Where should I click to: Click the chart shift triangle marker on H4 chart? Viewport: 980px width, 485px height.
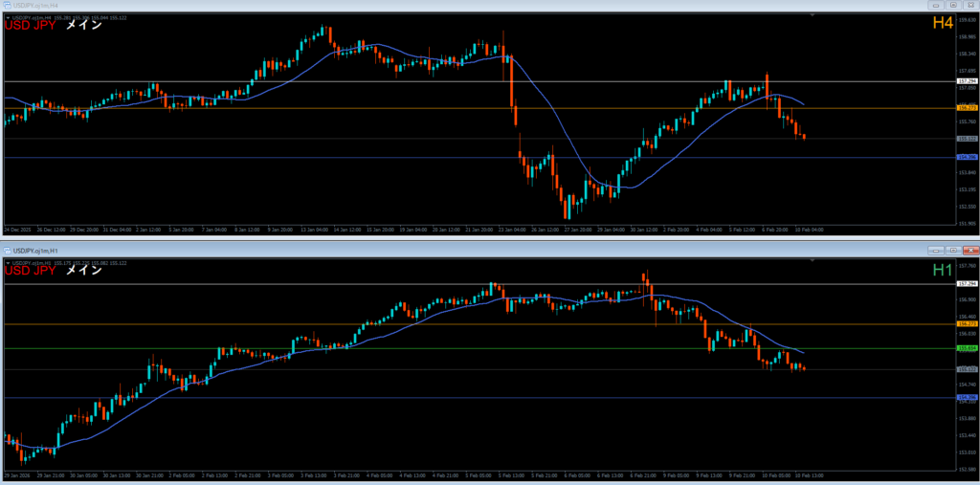(x=811, y=16)
